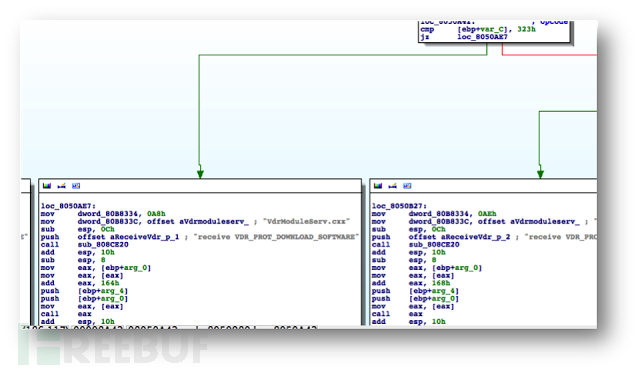Click the "VdrModuleServ.cxx" string comment
Screen dimensions: 640x372
click(x=306, y=222)
